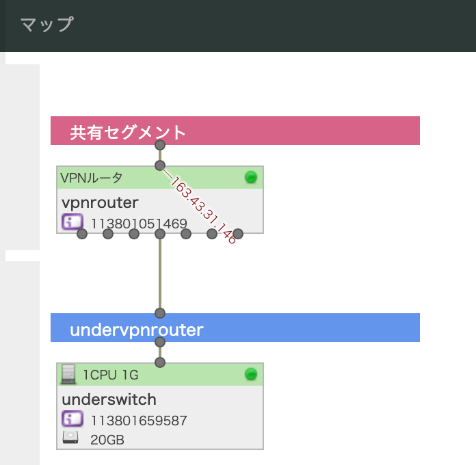Click the second bottom port of vpnrouter
This screenshot has height=465, width=476.
pyautogui.click(x=108, y=234)
